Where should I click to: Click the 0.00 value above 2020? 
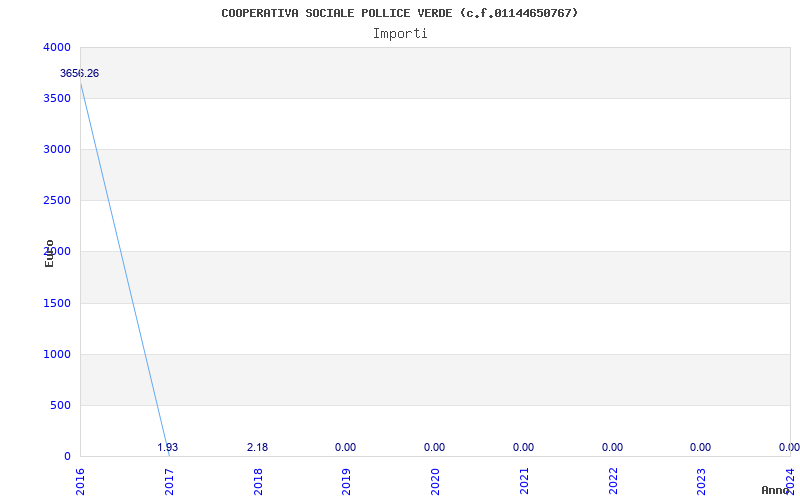pos(434,447)
